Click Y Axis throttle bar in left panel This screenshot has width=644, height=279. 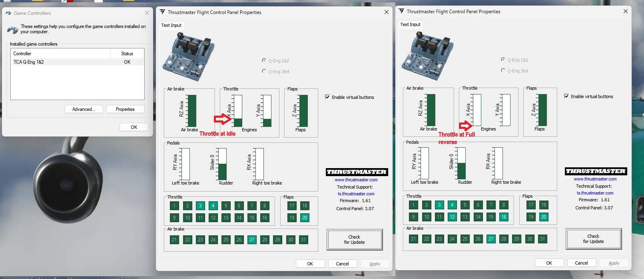[x=267, y=111]
